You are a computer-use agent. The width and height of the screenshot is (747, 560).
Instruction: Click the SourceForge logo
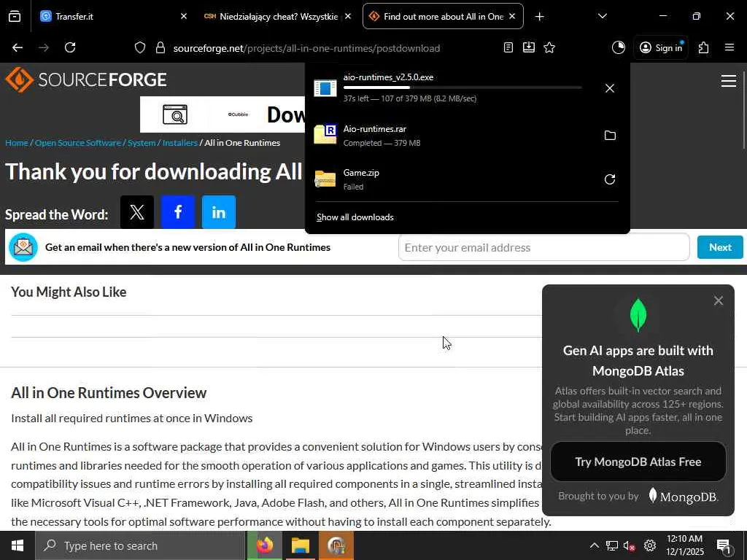pos(86,79)
